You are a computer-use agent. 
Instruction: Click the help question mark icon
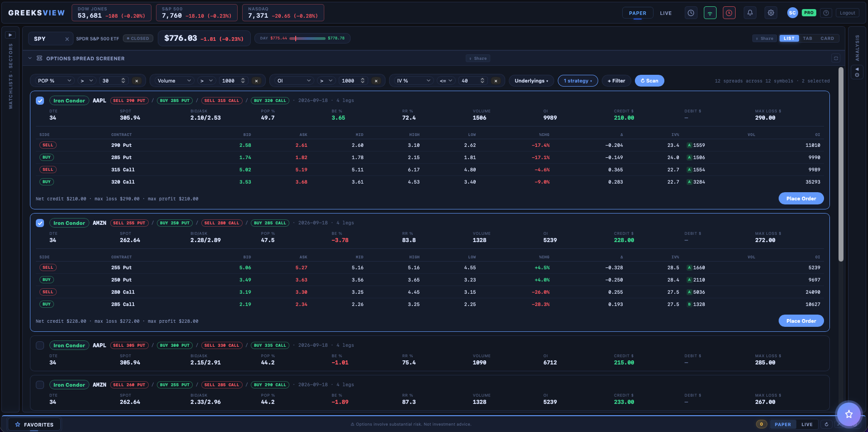(x=826, y=13)
